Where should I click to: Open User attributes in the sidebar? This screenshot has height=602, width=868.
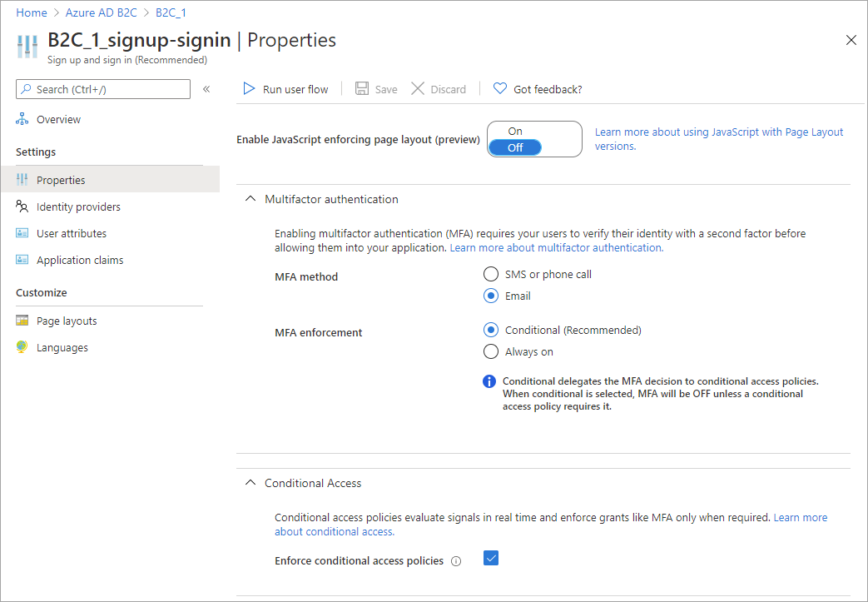click(72, 233)
